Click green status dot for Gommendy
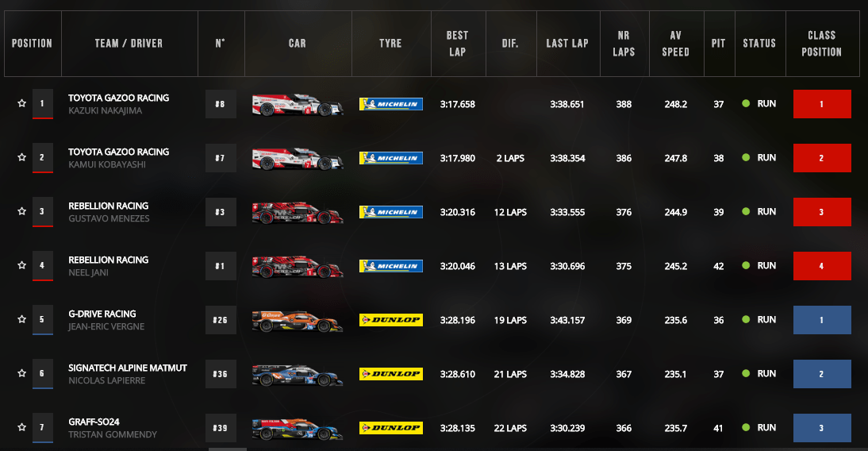Screen dimensions: 868x451 746,428
